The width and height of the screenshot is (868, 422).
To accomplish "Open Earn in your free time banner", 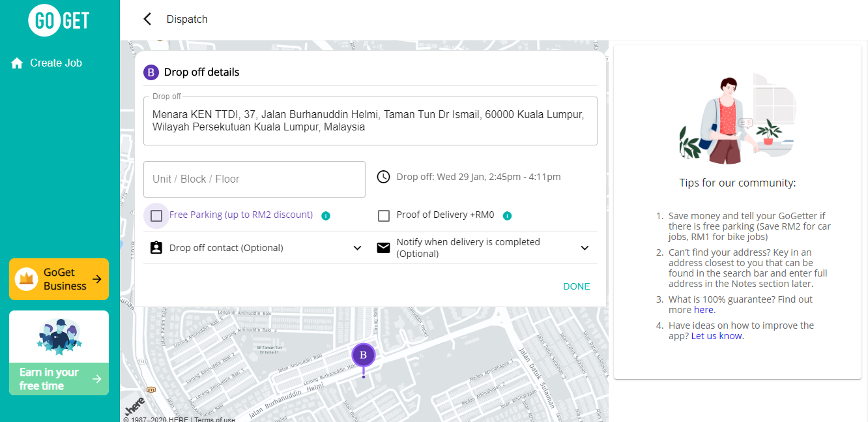I will (59, 353).
